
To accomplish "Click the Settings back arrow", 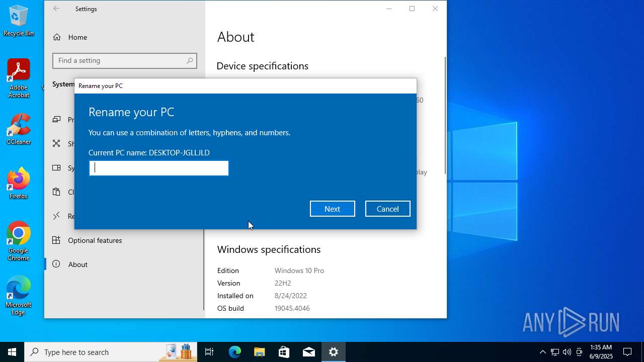I will (56, 9).
